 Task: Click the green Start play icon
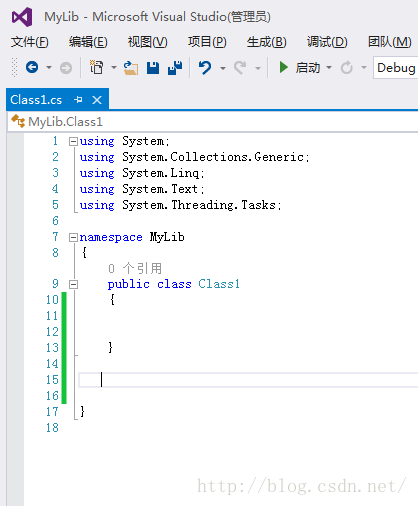point(283,67)
